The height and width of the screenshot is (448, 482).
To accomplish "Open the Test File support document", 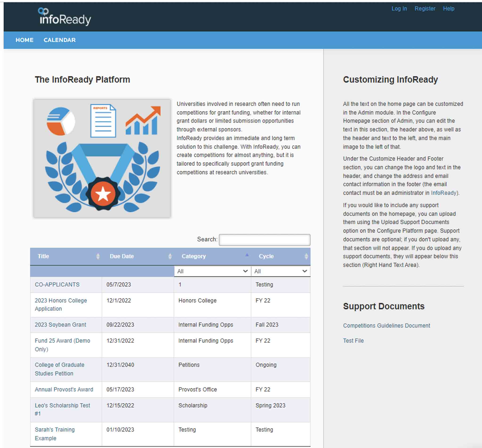I will click(353, 341).
